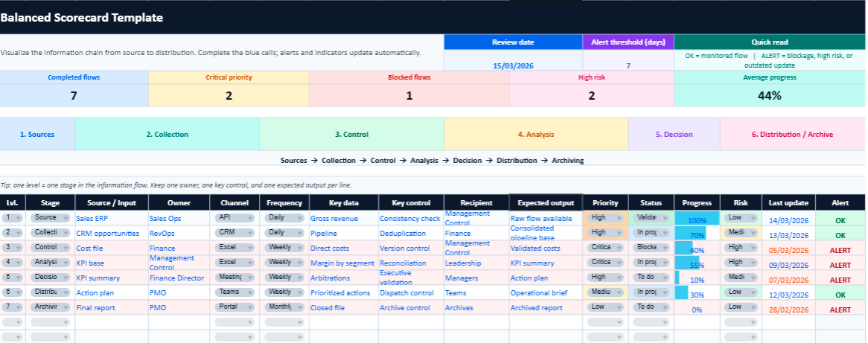Open the Medium priority dropdown for Action plan

pos(604,292)
